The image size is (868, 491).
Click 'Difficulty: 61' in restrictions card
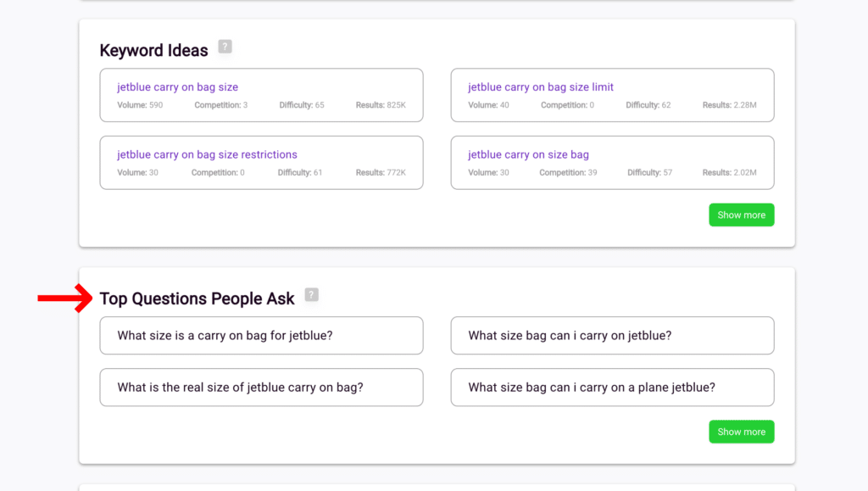[300, 173]
